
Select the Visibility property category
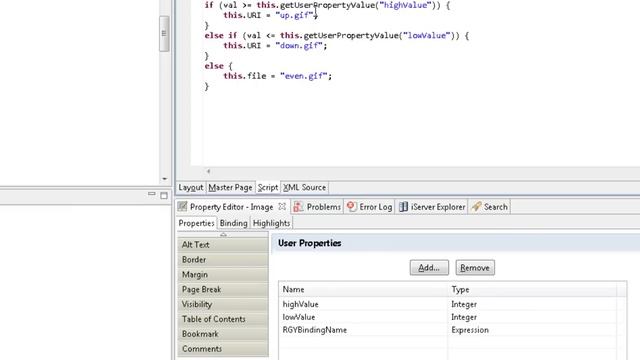tap(223, 304)
